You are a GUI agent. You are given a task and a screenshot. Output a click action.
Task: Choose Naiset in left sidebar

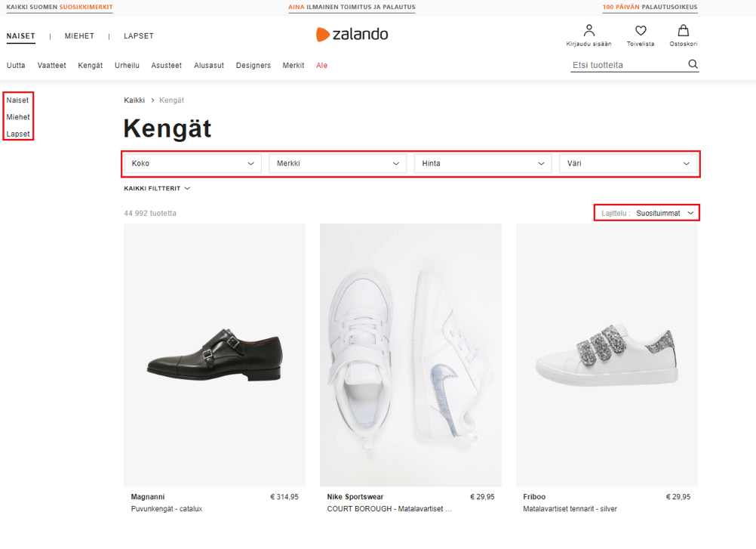[17, 100]
